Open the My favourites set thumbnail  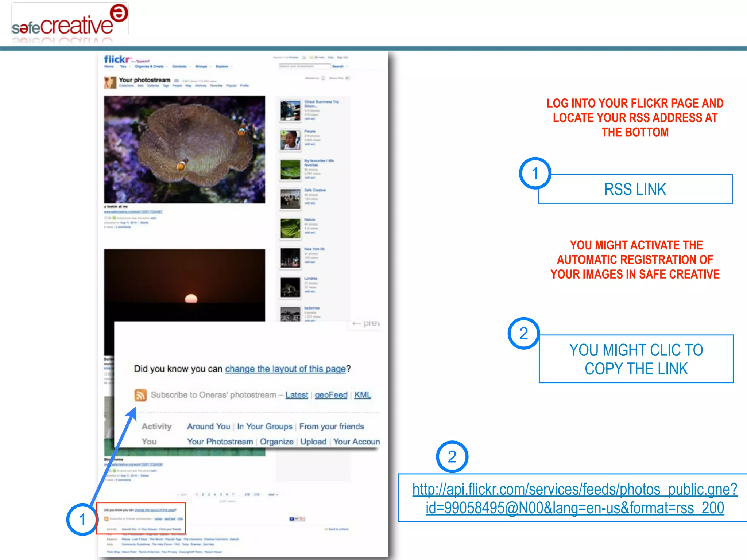(290, 170)
